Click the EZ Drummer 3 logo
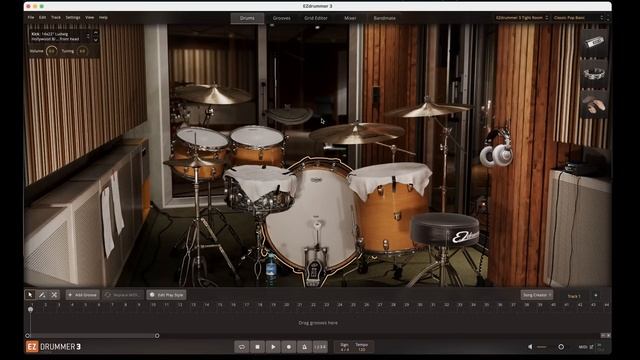The width and height of the screenshot is (640, 360). tap(54, 347)
